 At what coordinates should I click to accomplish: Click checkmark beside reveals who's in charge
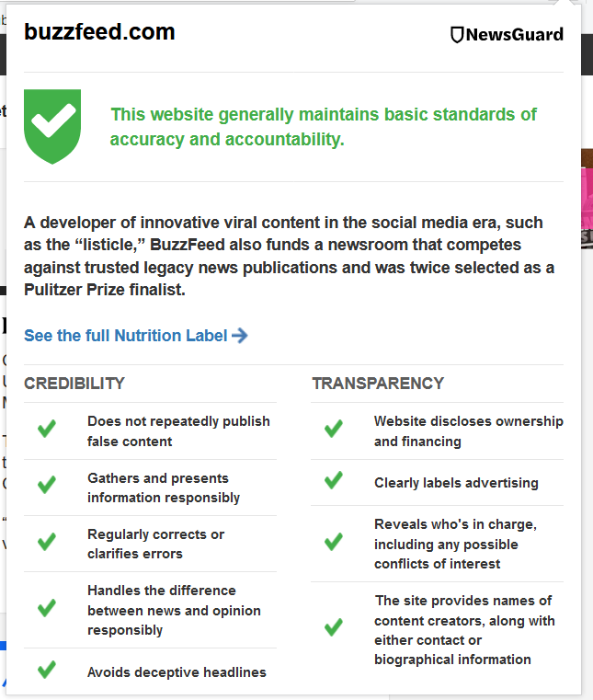point(333,542)
